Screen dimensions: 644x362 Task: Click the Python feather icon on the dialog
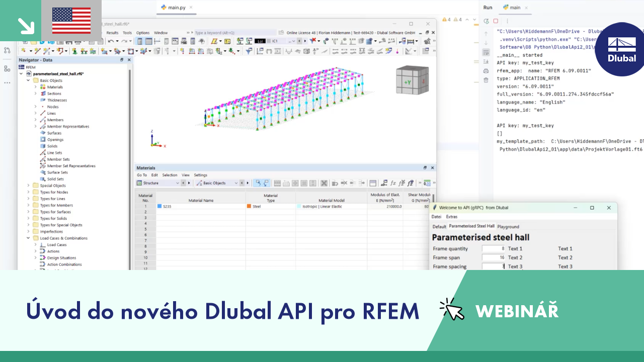click(x=434, y=208)
